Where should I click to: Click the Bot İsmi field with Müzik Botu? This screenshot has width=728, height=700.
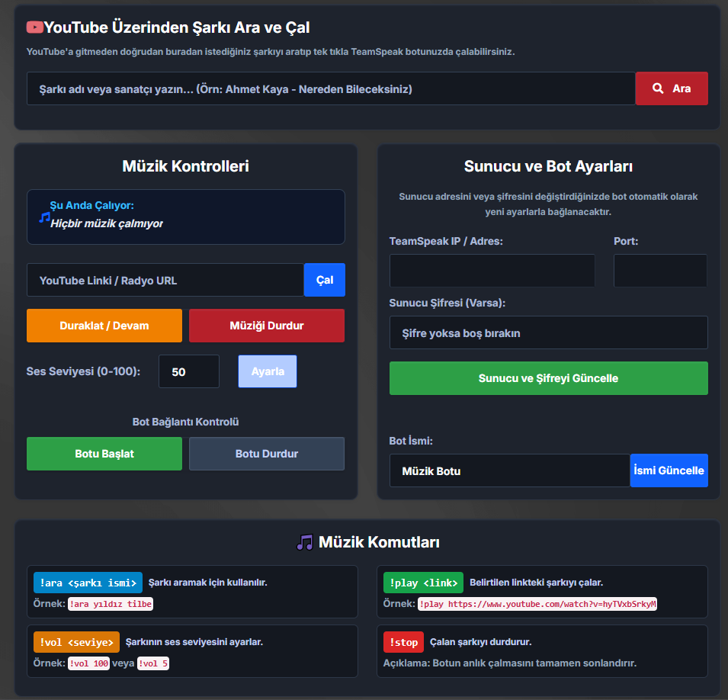(510, 470)
